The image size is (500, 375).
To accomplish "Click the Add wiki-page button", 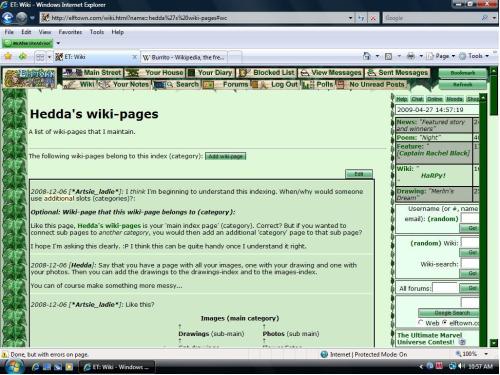I will pos(226,156).
